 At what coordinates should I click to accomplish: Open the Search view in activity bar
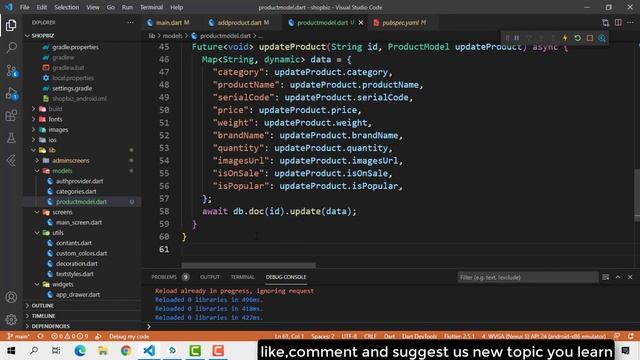pos(11,48)
